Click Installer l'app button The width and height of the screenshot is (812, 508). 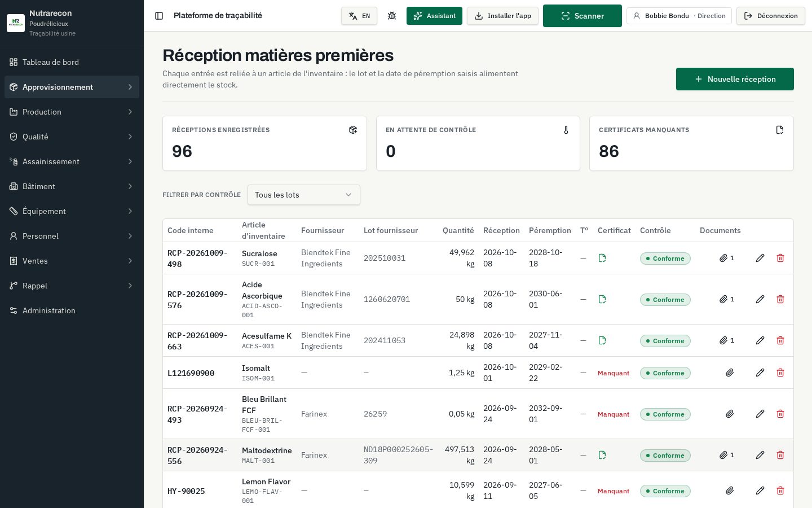[x=502, y=16]
